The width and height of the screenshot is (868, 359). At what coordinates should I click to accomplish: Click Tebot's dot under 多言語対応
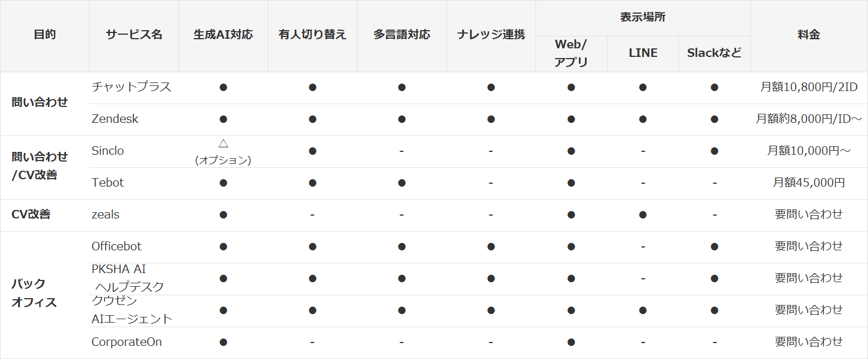pos(402,183)
